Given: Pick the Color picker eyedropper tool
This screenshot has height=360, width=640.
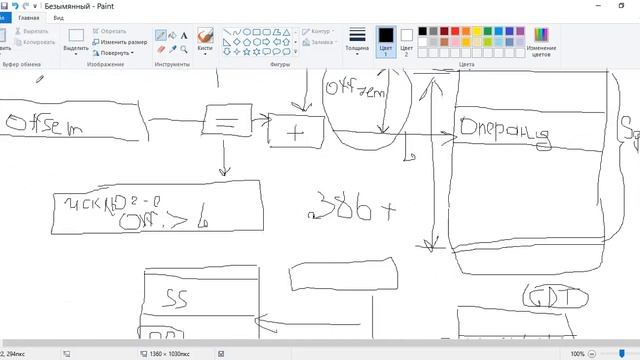Looking at the screenshot, I should click(x=172, y=49).
